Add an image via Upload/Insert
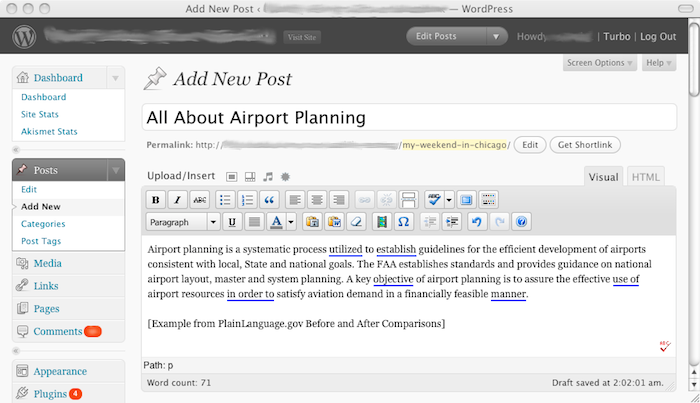The height and width of the screenshot is (403, 700). click(x=231, y=177)
